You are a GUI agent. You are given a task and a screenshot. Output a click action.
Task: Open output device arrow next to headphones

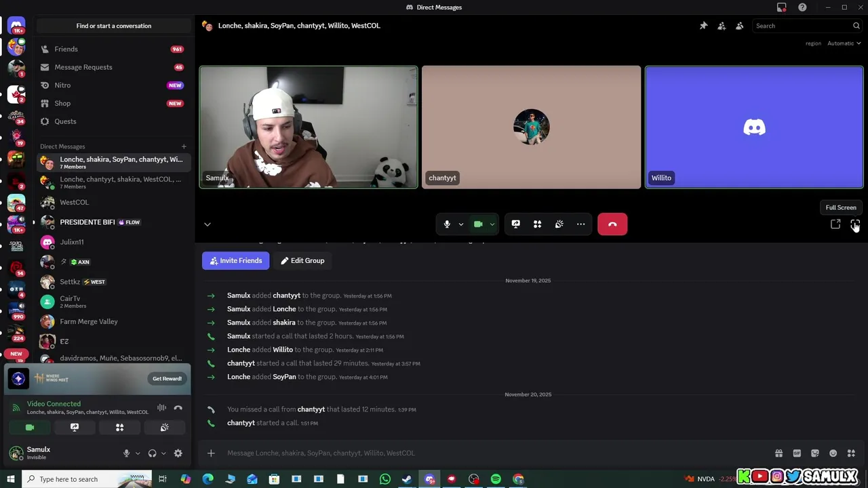pos(163,453)
